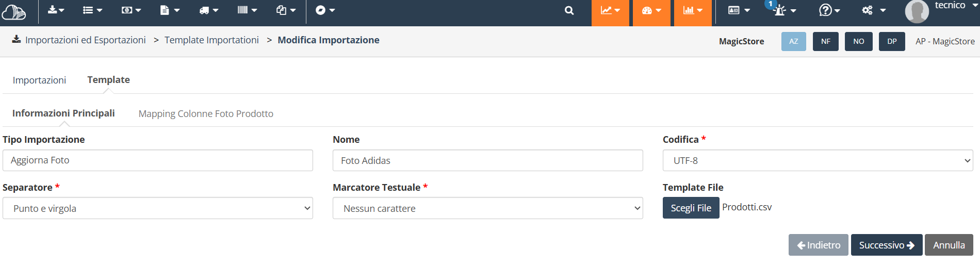Open the barcode menu icon
The width and height of the screenshot is (980, 266).
[x=247, y=10]
